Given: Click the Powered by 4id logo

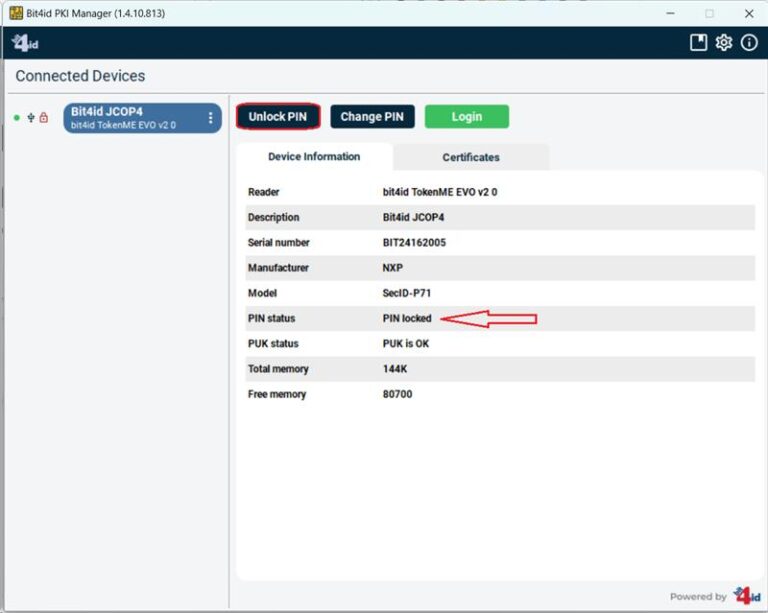Looking at the screenshot, I should click(x=746, y=596).
